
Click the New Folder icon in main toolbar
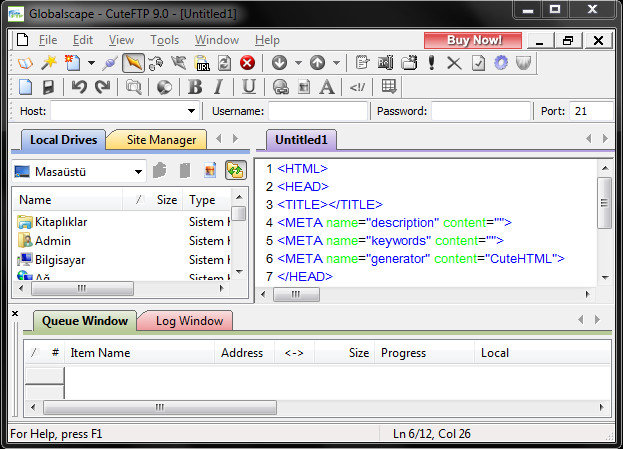pyautogui.click(x=409, y=63)
